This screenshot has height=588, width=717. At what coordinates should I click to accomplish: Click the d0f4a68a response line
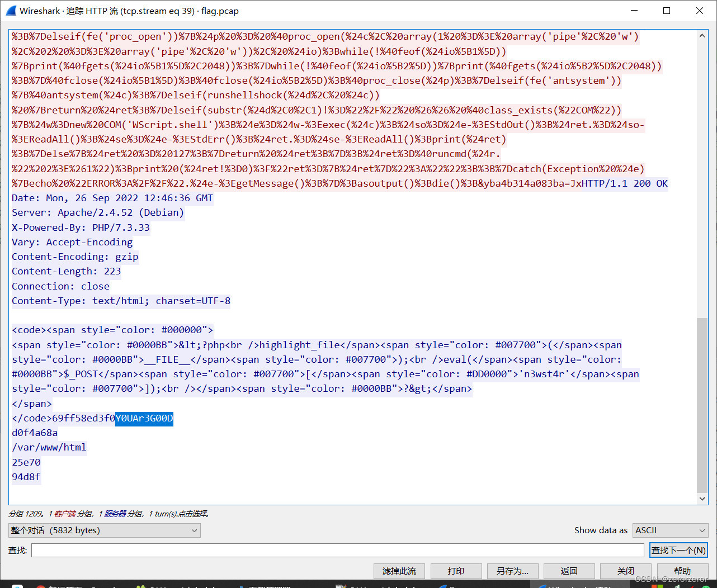click(x=35, y=433)
